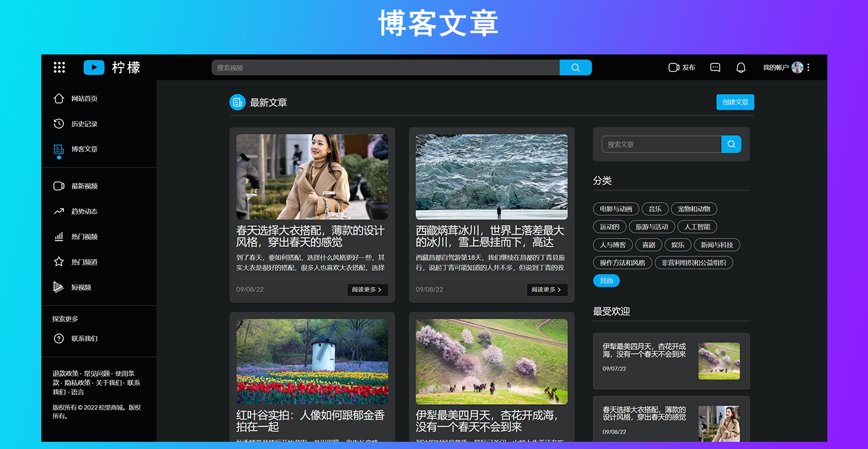Select the 人工智能 category tag
868x449 pixels.
pyautogui.click(x=697, y=227)
